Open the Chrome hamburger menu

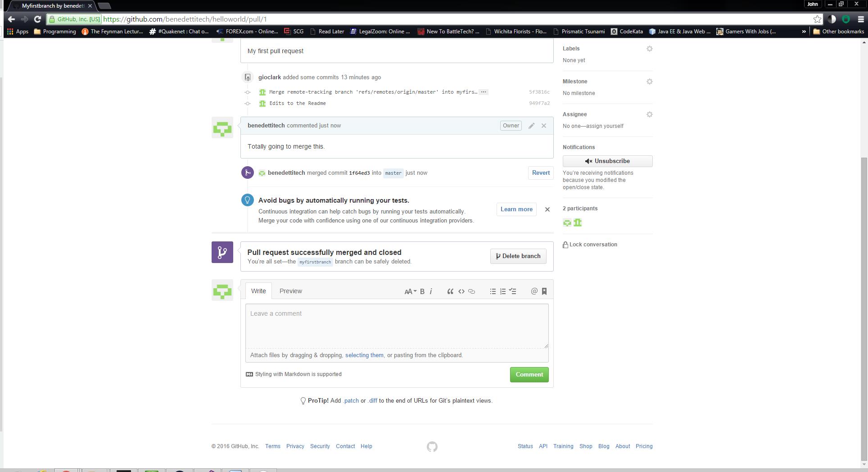tap(861, 19)
